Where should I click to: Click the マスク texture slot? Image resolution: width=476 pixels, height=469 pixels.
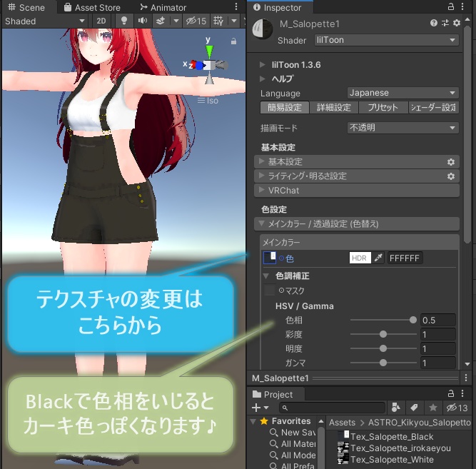click(269, 290)
